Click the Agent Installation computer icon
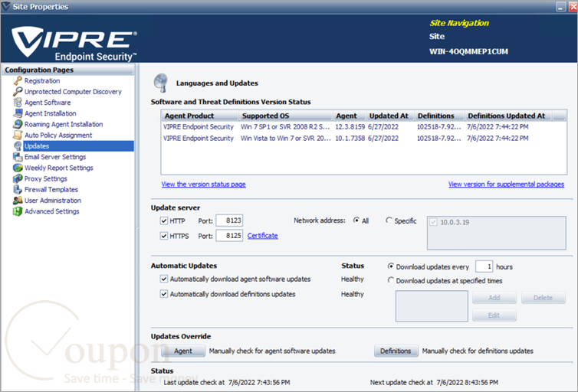Image resolution: width=578 pixels, height=392 pixels. pos(18,113)
